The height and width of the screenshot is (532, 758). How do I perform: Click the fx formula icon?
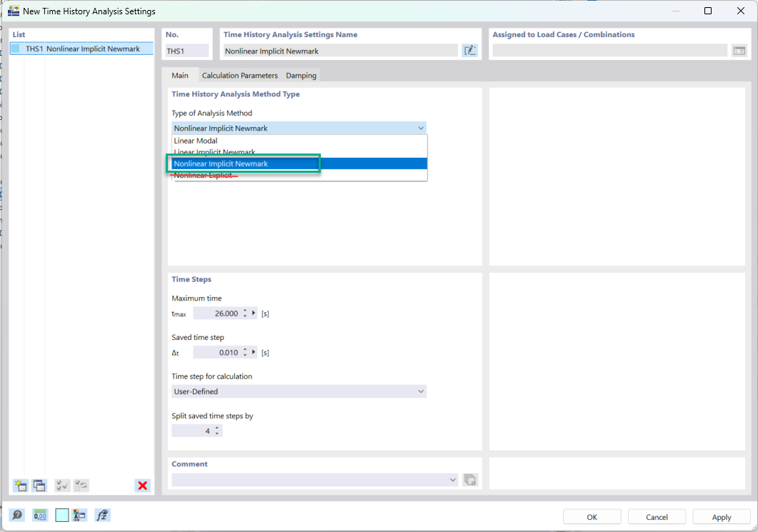click(x=102, y=516)
